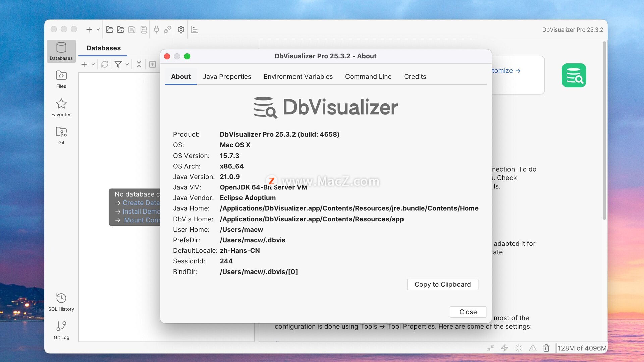The width and height of the screenshot is (644, 362).
Task: Click the collapse all tree icon
Action: pos(139,64)
